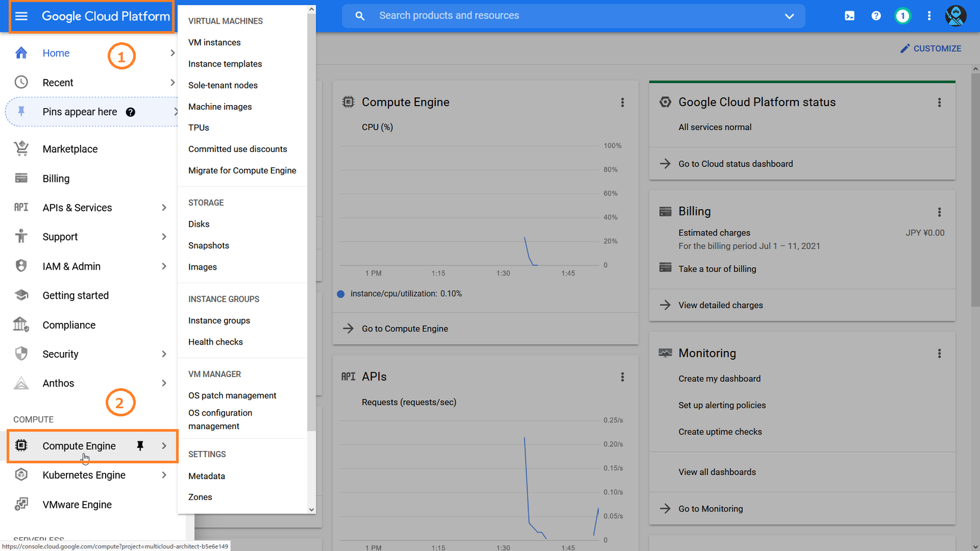The width and height of the screenshot is (980, 551).
Task: Click the submenu scroll down arrow
Action: coord(311,509)
